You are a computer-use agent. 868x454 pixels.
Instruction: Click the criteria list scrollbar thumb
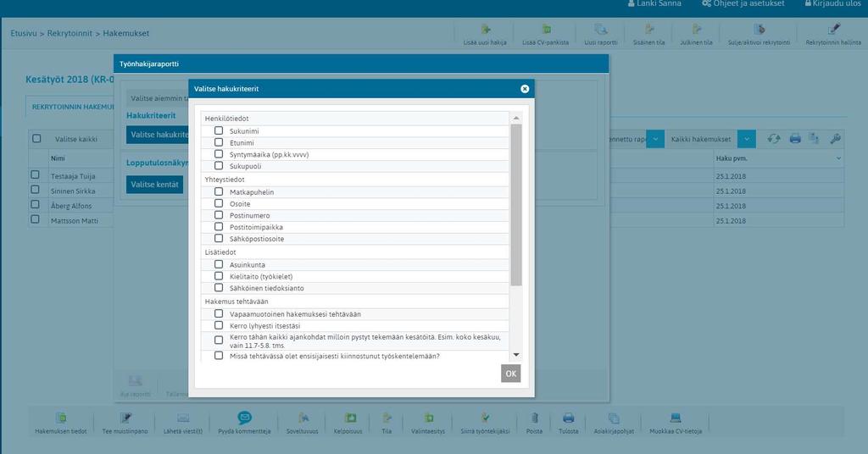click(516, 205)
